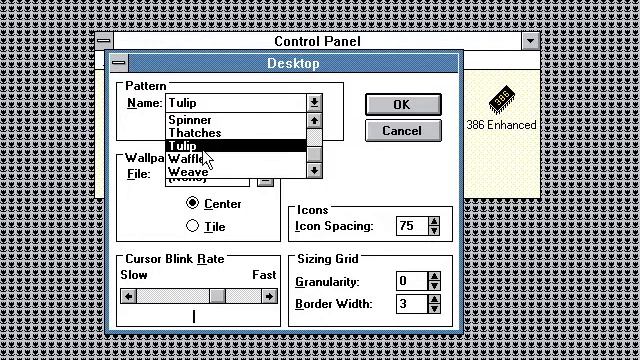Select highlighted Tulip in the pattern list
This screenshot has width=640, height=360.
click(236, 146)
